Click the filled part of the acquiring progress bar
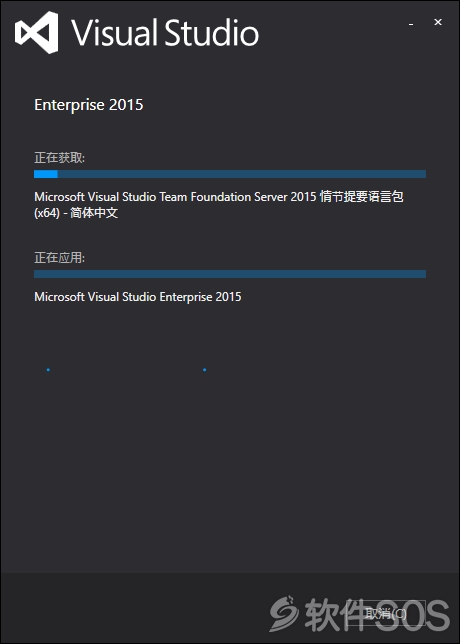460x644 pixels. (46, 174)
